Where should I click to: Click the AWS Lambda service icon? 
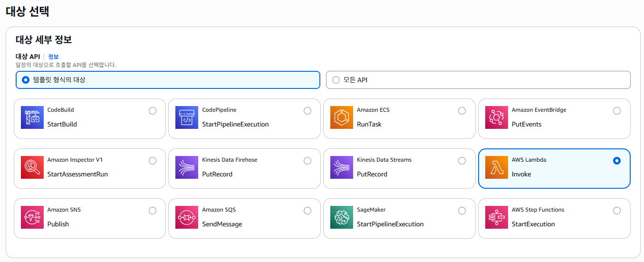coord(497,167)
